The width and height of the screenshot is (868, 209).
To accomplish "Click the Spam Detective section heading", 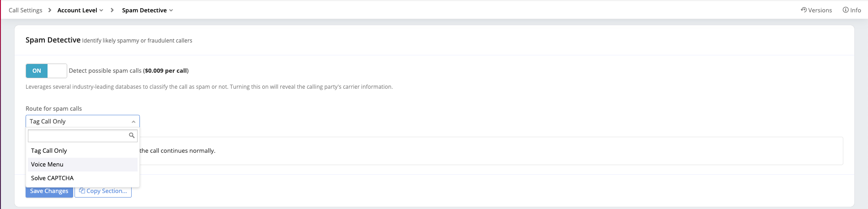I will pos(53,40).
